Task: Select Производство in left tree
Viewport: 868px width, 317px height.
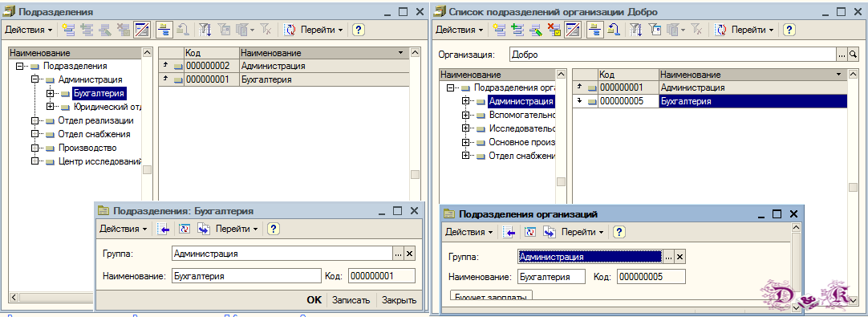Action: pyautogui.click(x=87, y=148)
